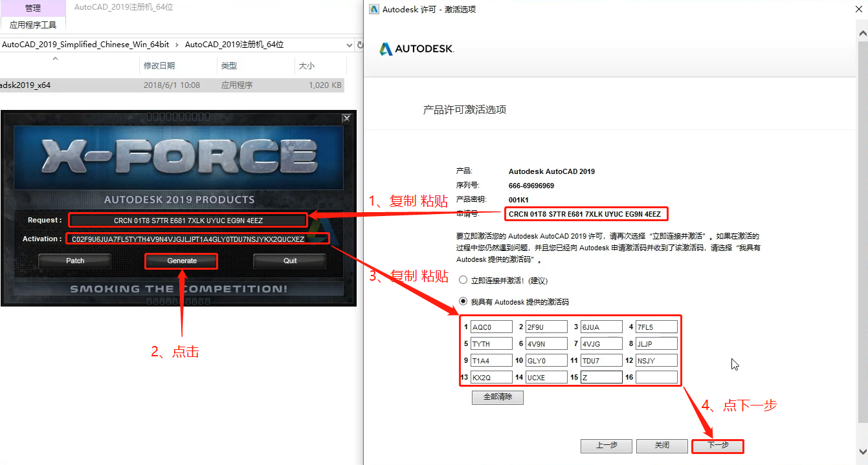This screenshot has width=868, height=465.
Task: Click activation code box 11 containing TDU7
Action: (x=601, y=360)
